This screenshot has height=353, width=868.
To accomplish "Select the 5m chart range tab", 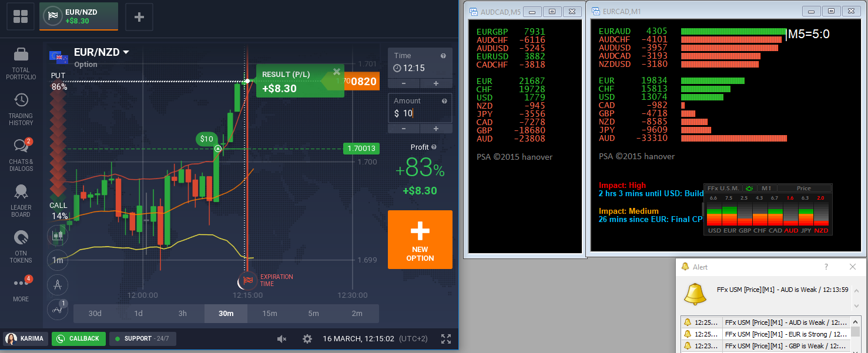I will [x=314, y=314].
